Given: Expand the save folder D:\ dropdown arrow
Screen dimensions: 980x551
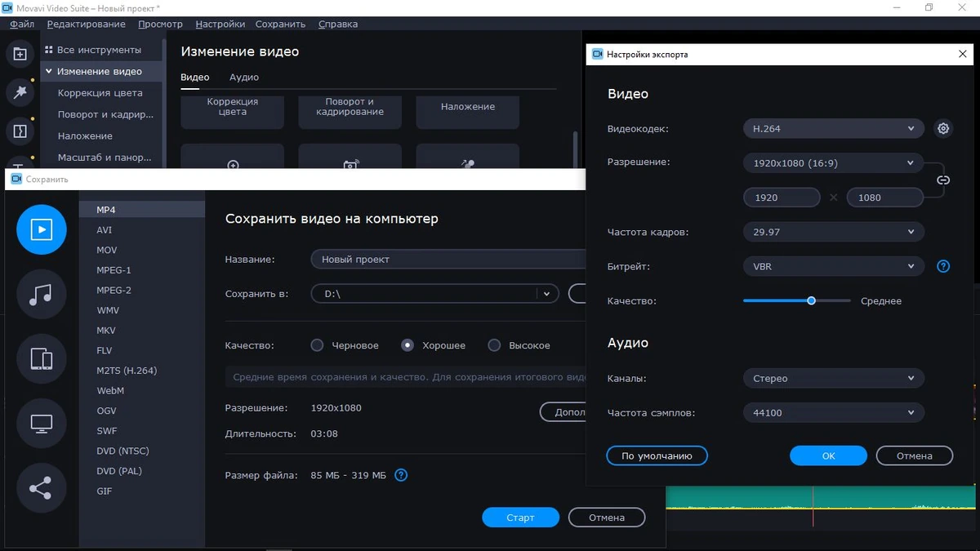Looking at the screenshot, I should 547,294.
